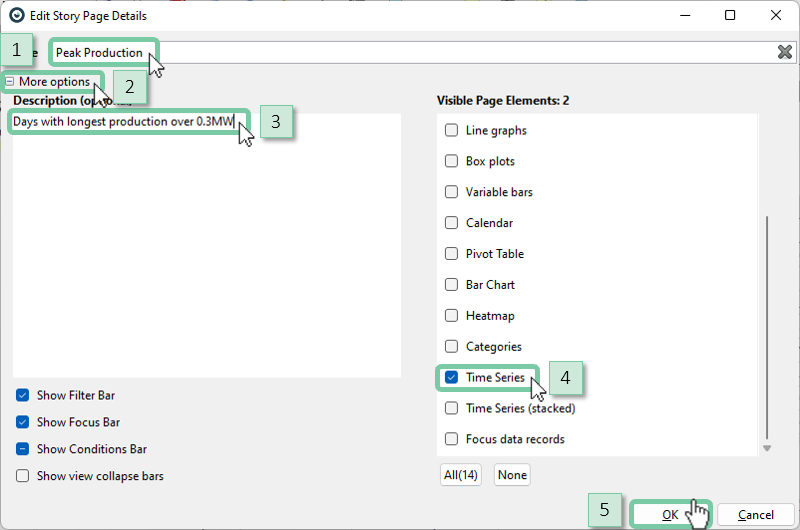Tick the Pivot Table checkbox
Viewport: 800px width, 530px height.
coord(452,254)
